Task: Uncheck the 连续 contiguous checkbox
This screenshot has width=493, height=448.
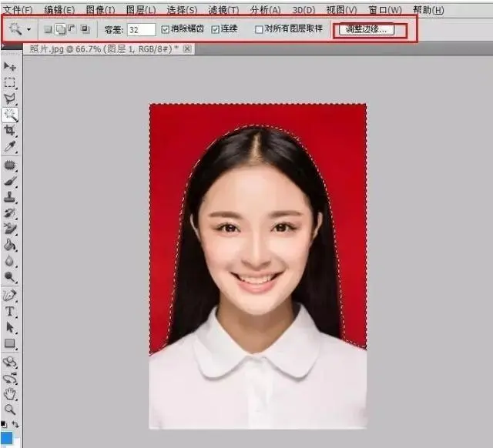Action: (x=216, y=29)
